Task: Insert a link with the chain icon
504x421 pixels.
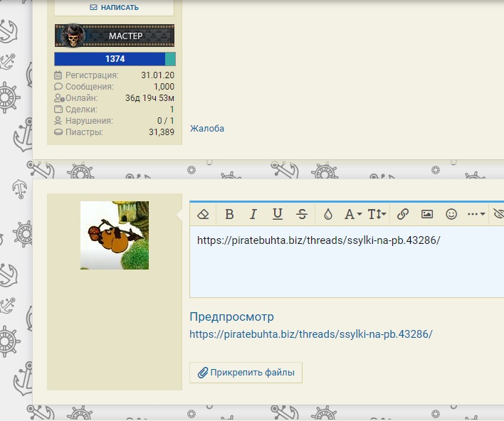Action: tap(403, 214)
